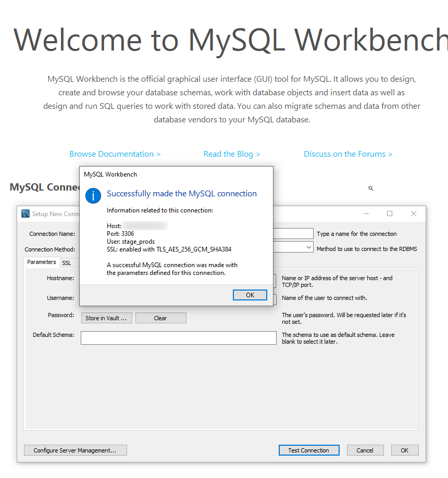
Task: Select the 'User: stage_prods' text
Action: tap(131, 242)
